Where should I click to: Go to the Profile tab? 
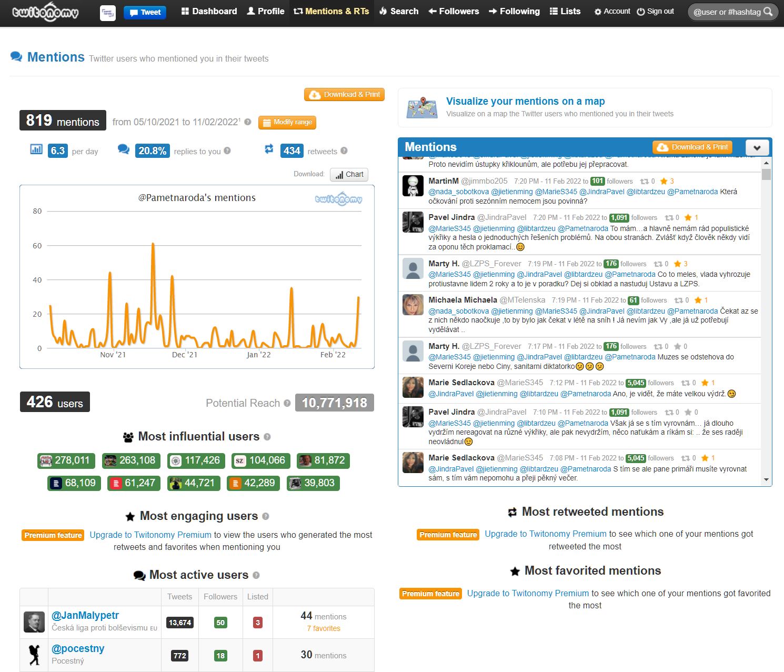[266, 11]
